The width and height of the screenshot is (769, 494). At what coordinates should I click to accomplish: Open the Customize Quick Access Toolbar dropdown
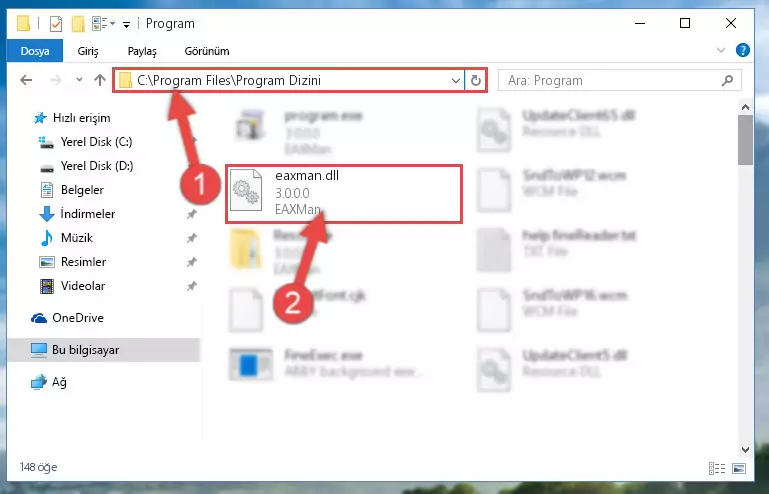tap(127, 24)
